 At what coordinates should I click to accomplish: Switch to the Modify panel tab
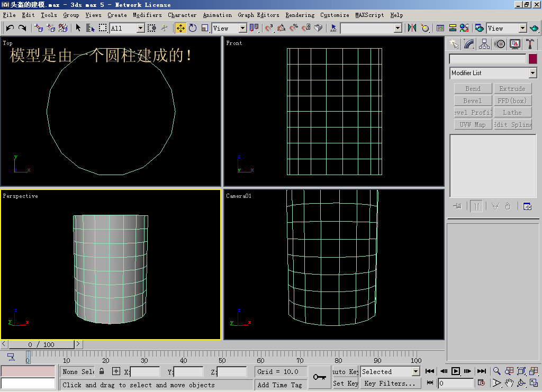coord(469,44)
